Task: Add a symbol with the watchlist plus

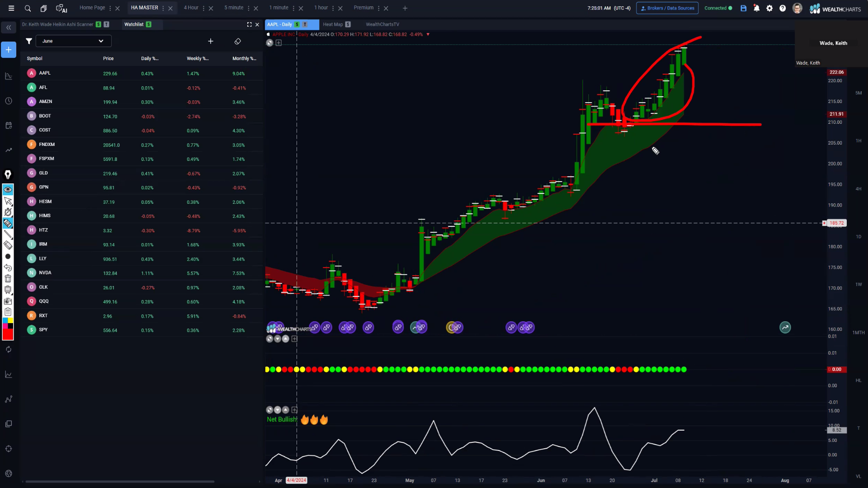Action: click(x=211, y=41)
